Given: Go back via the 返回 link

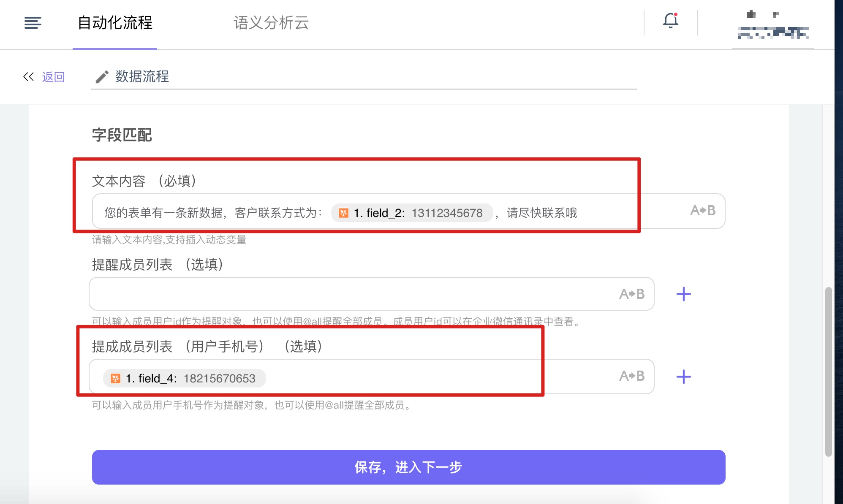Looking at the screenshot, I should click(x=54, y=77).
